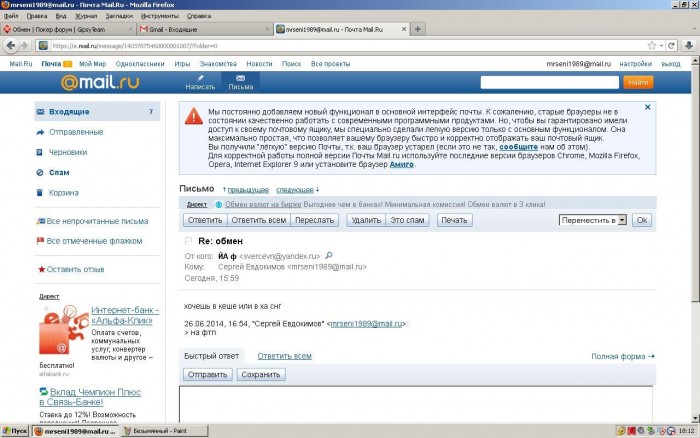Go to the следующее message link

coord(295,190)
